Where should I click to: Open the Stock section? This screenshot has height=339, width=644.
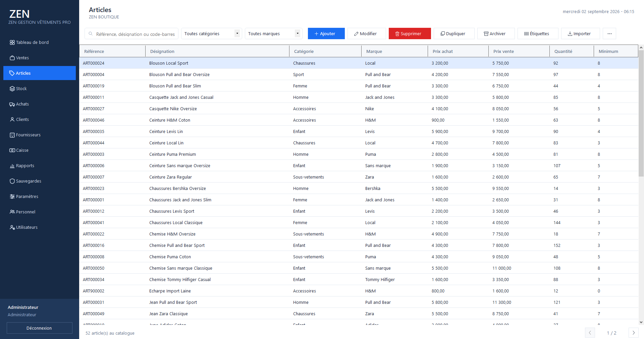click(x=40, y=88)
